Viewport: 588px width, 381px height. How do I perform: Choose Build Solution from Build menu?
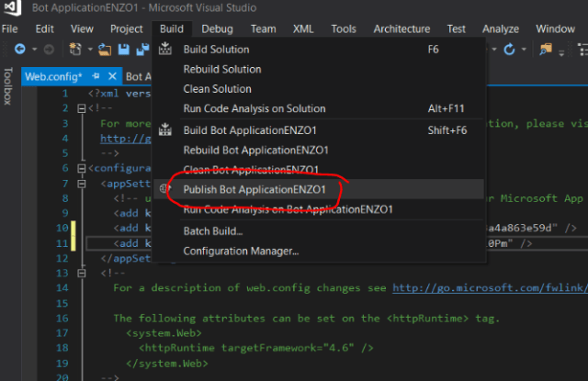[x=319, y=50]
